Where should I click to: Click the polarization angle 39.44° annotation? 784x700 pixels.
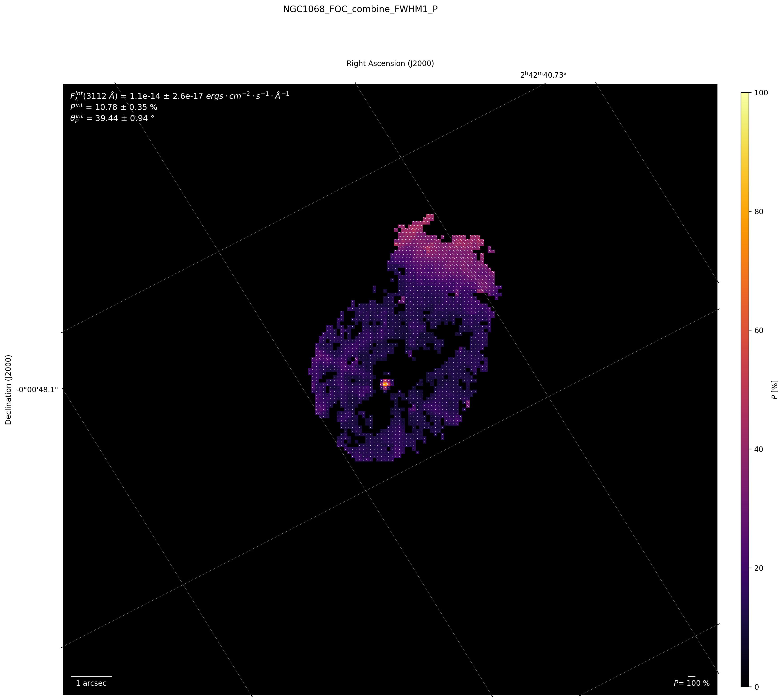[112, 118]
